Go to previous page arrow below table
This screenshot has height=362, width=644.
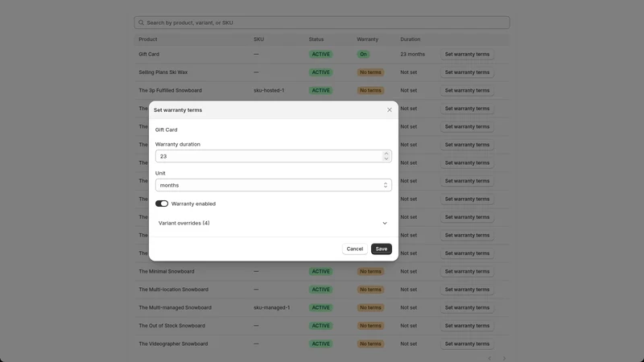pyautogui.click(x=489, y=358)
